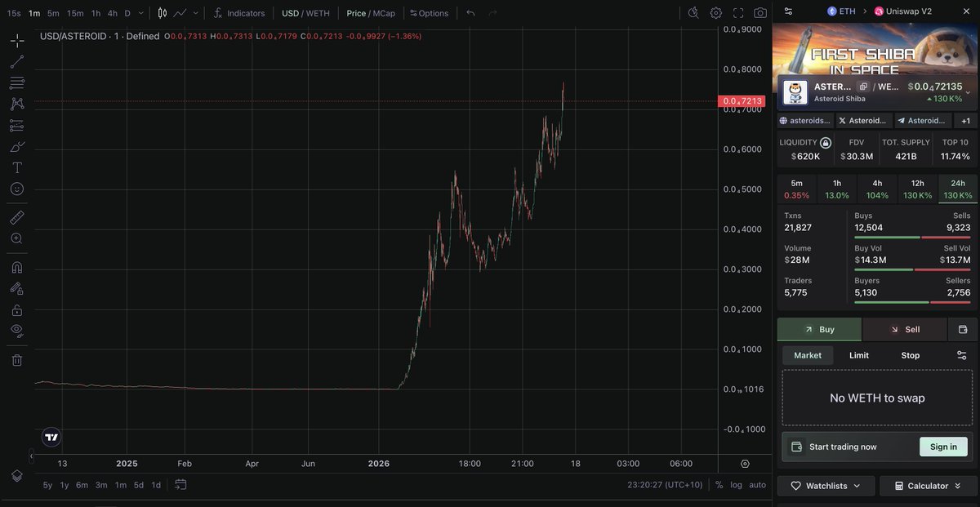Open chart settings gear
The image size is (980, 507).
pyautogui.click(x=716, y=12)
